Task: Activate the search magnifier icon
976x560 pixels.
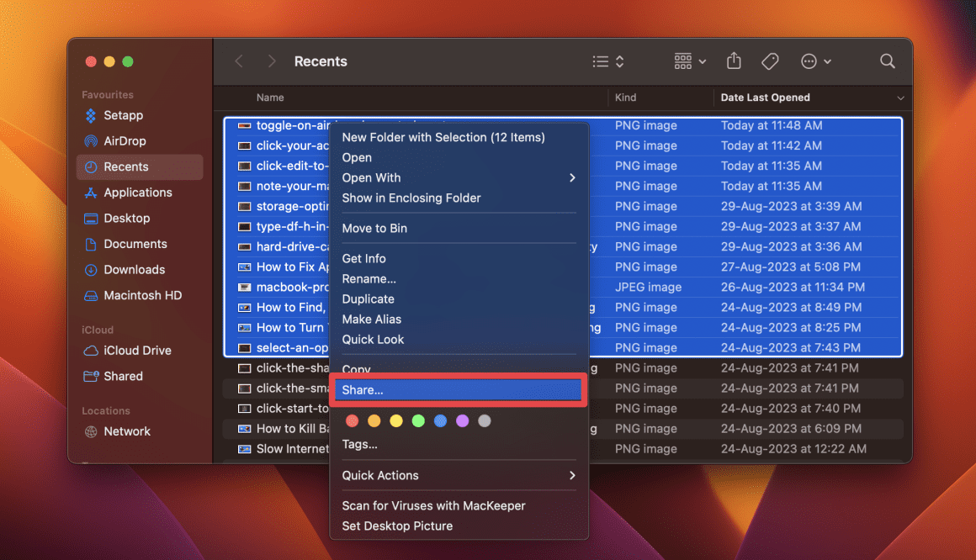Action: click(x=887, y=61)
